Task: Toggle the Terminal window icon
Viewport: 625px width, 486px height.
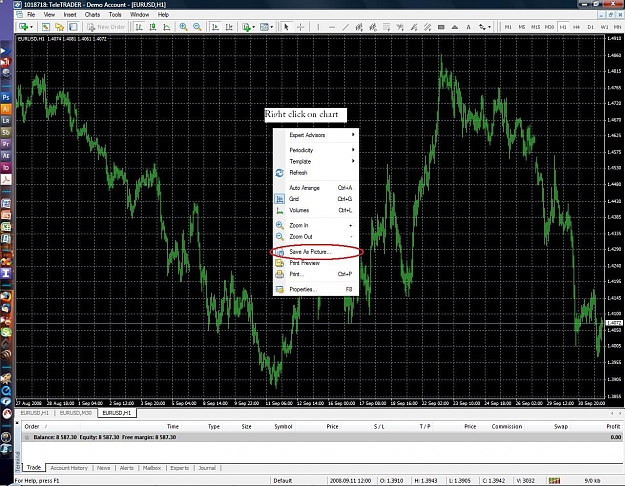Action: tap(73, 27)
